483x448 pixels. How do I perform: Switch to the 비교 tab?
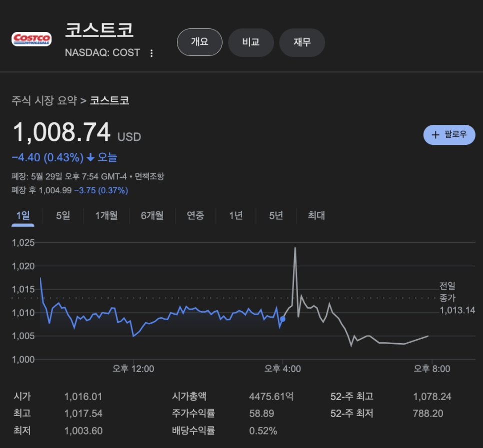(250, 42)
